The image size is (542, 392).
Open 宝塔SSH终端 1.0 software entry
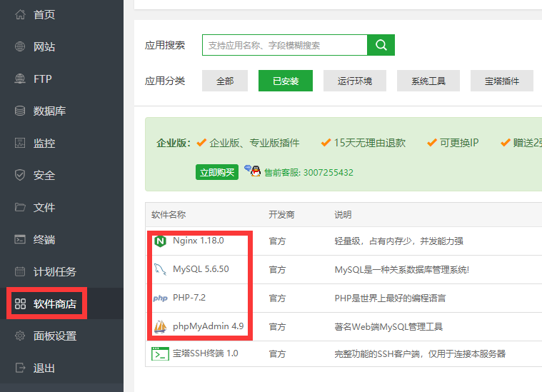pos(206,353)
